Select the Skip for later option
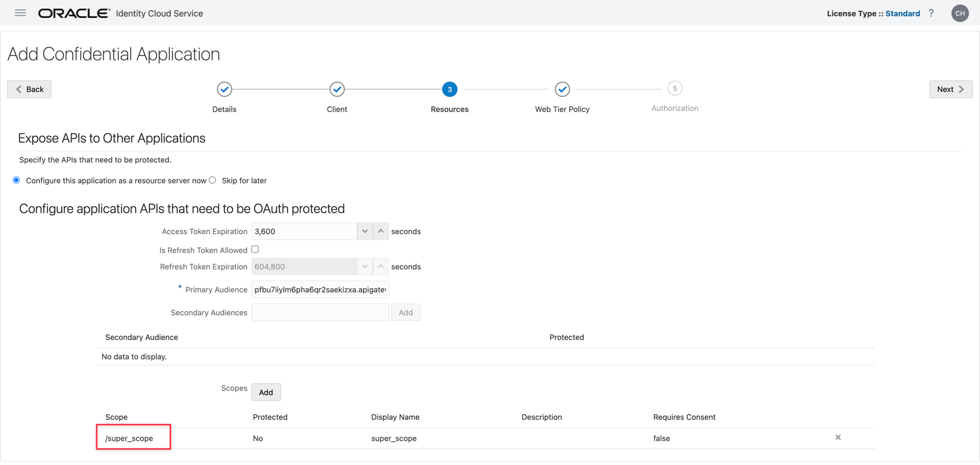 pos(213,181)
